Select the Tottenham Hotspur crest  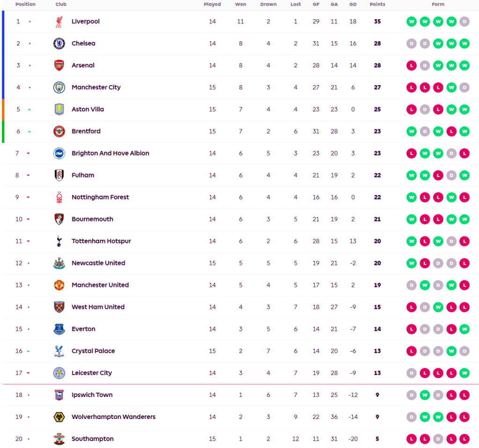59,241
